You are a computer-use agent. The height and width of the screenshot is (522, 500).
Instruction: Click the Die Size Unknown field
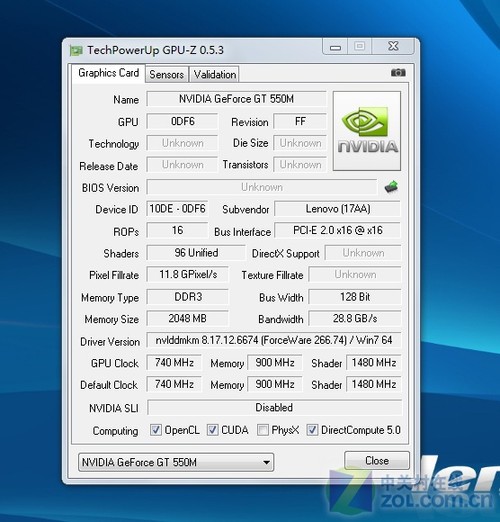pos(300,143)
